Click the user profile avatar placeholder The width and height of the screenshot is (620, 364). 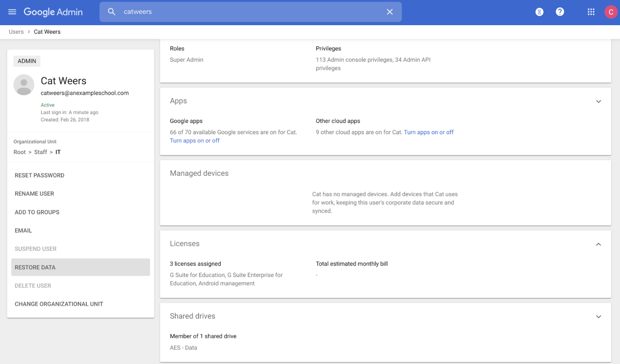tap(24, 84)
